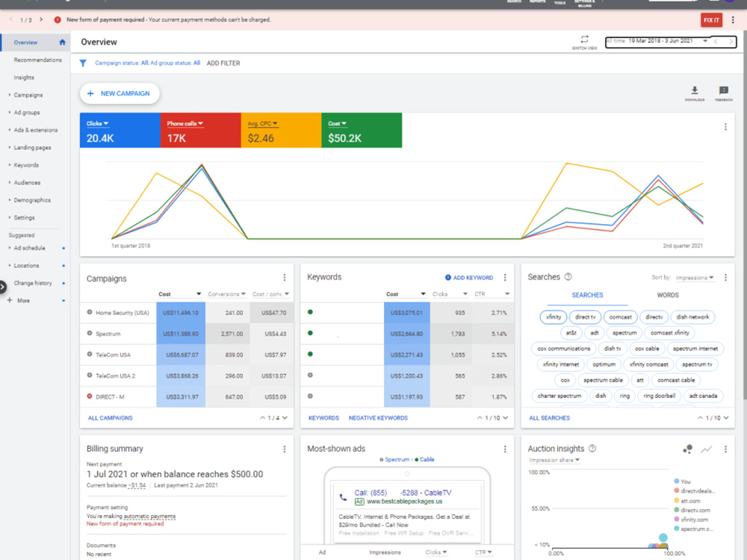Image resolution: width=747 pixels, height=560 pixels.
Task: Toggle status dot of TeleCom USA 2 campaign
Action: 89,376
